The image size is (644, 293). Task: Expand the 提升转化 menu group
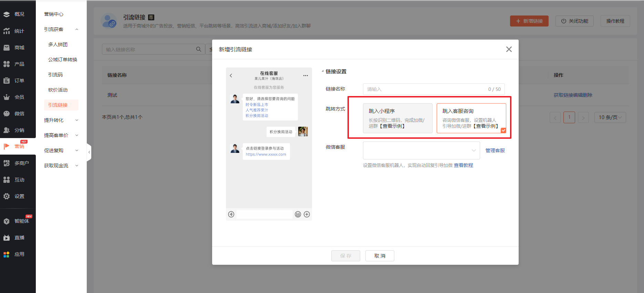point(61,120)
